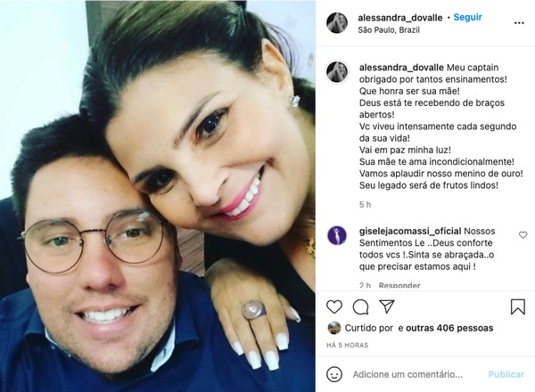View the outras 406 pessoas likes list
This screenshot has height=392, width=535.
[449, 328]
